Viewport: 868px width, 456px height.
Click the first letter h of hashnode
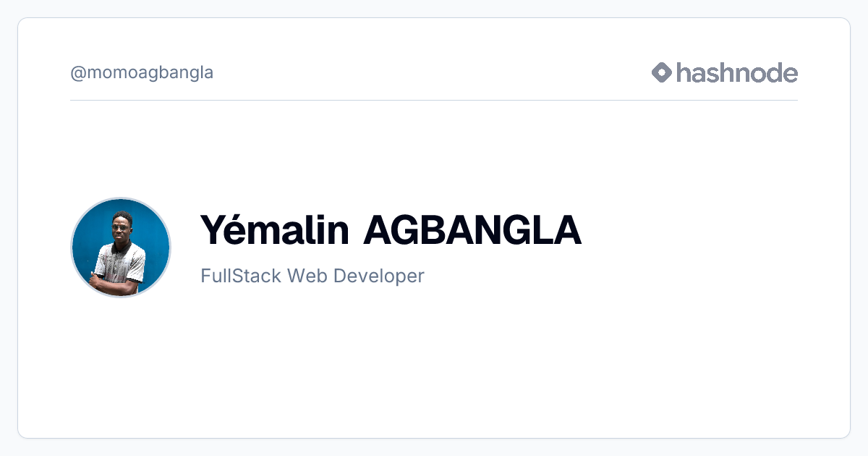[x=685, y=72]
